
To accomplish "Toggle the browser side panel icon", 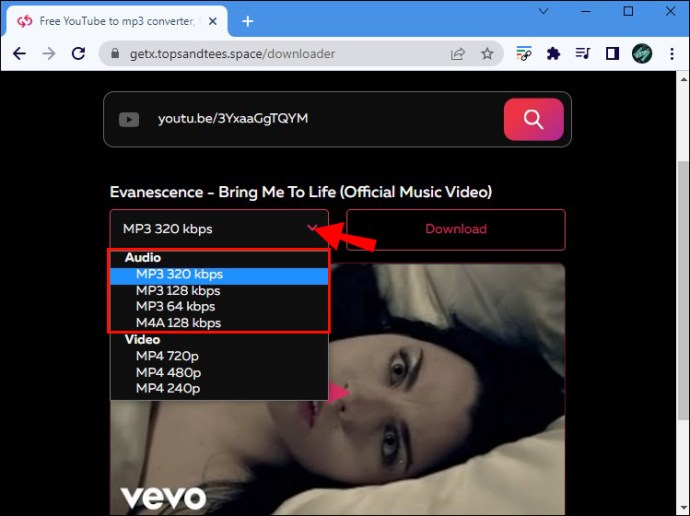I will (612, 54).
